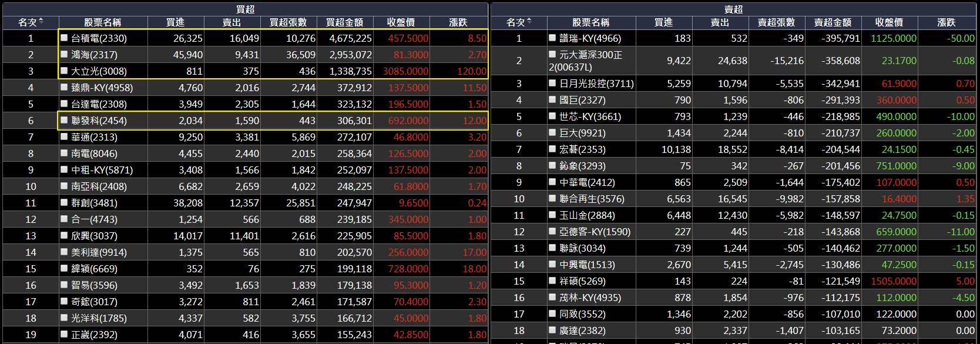Open stock 南亞科(2408)

point(99,186)
